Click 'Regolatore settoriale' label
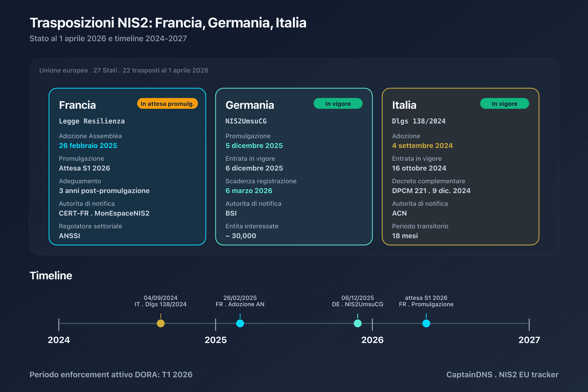This screenshot has height=392, width=588. coord(90,226)
